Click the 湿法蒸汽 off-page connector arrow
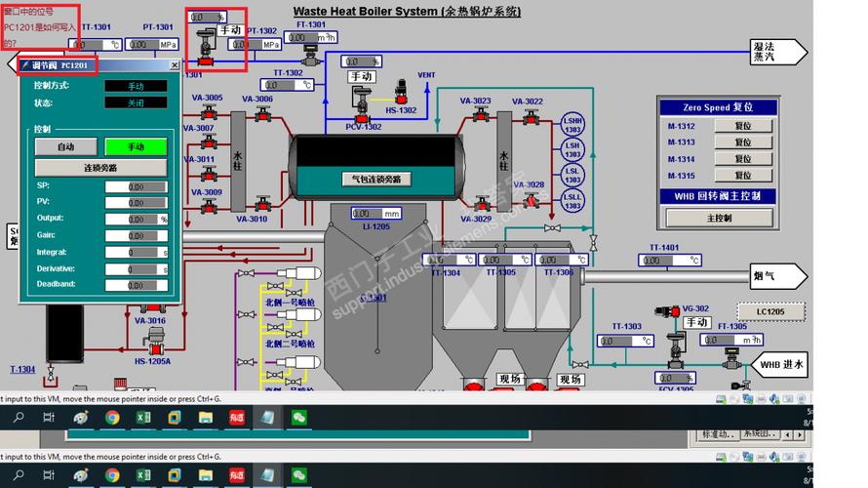Screen dimensions: 868x488 [x=778, y=52]
